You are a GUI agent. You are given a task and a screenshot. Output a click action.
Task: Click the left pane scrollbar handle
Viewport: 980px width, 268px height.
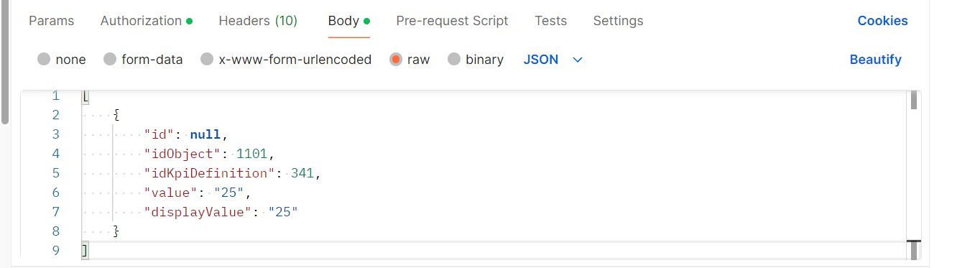pyautogui.click(x=4, y=62)
